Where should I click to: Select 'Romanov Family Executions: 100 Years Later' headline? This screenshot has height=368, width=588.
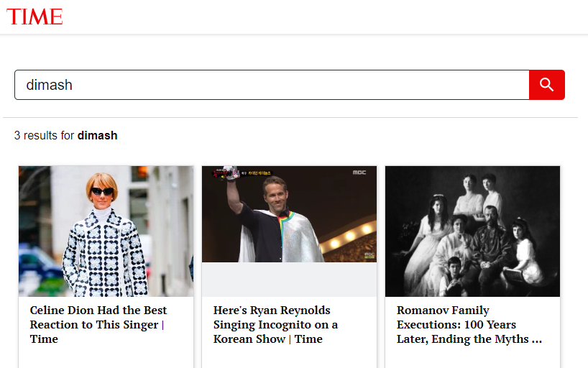[x=469, y=324]
